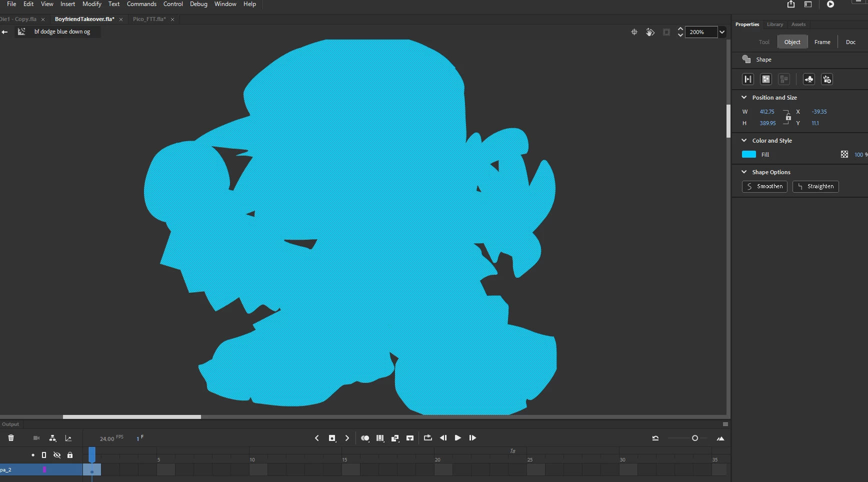Switch to the Assets panel tab
The height and width of the screenshot is (482, 868).
(798, 25)
